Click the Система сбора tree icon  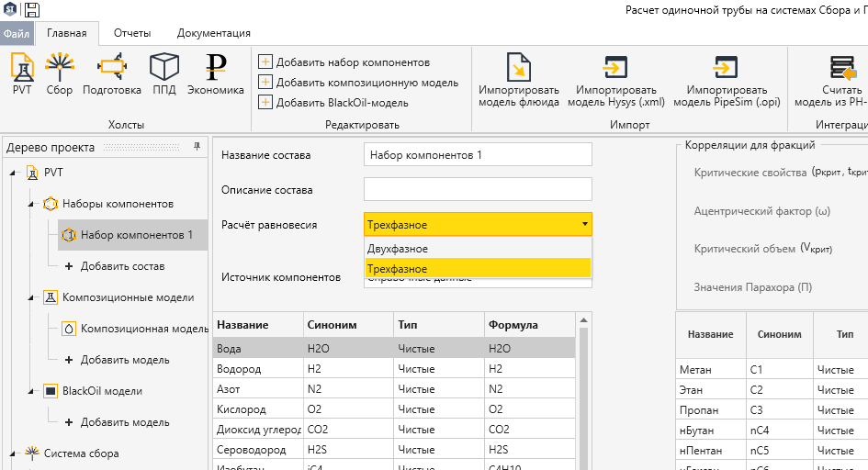tap(33, 453)
